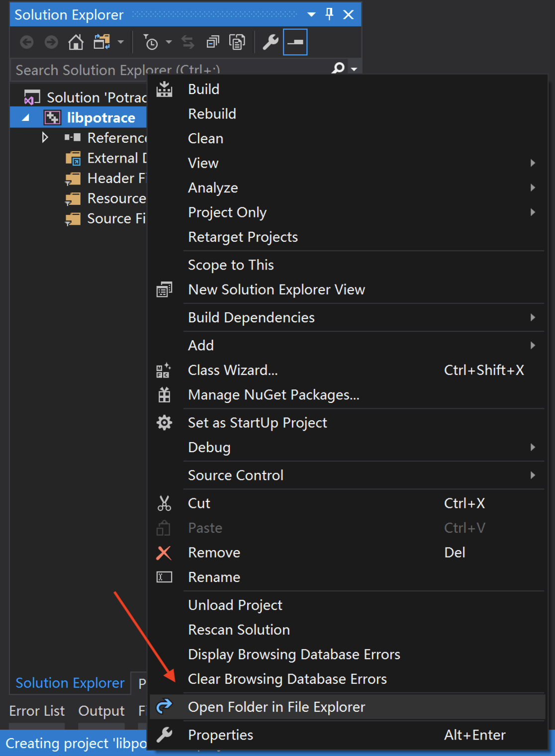Click the search magnifier icon
555x756 pixels.
click(338, 68)
